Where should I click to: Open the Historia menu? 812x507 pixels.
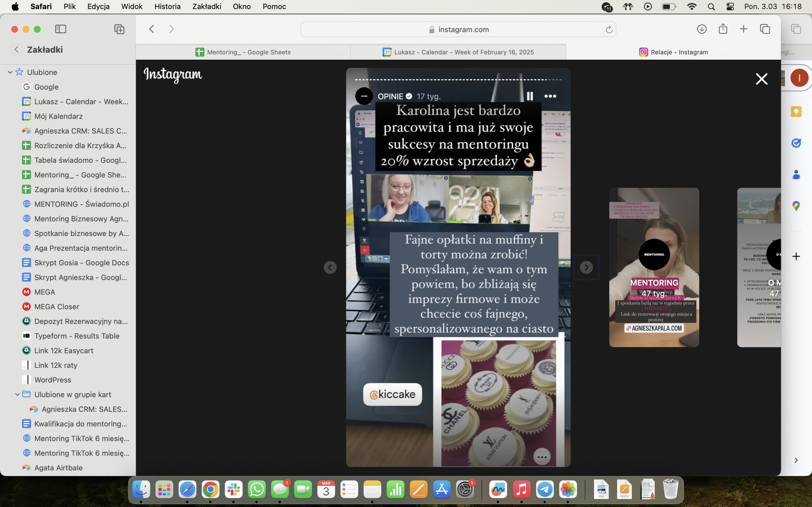(x=167, y=6)
